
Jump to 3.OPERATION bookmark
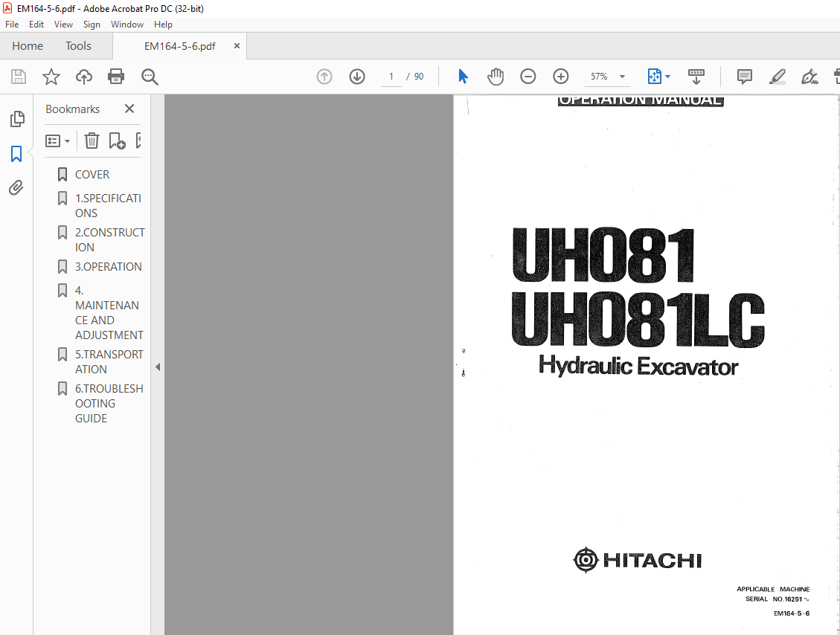[x=108, y=267]
